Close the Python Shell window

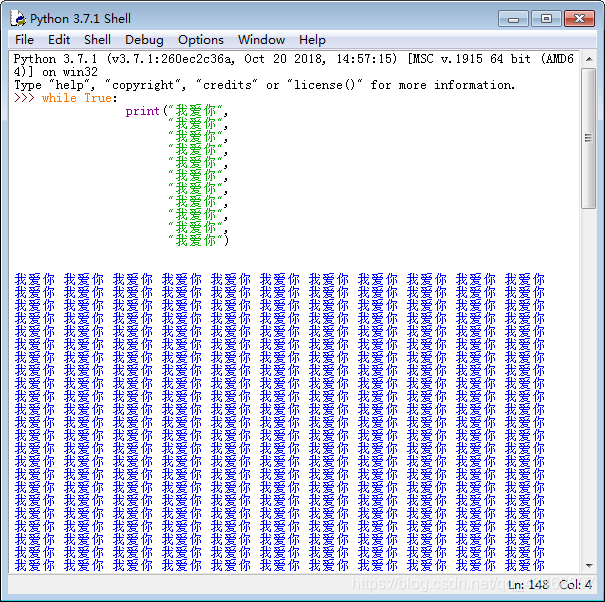coord(579,19)
